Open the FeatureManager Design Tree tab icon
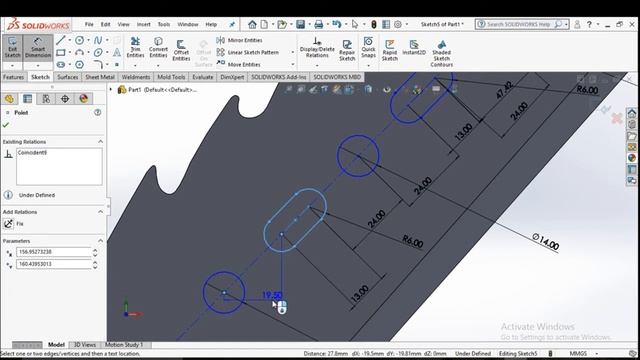 click(x=9, y=99)
